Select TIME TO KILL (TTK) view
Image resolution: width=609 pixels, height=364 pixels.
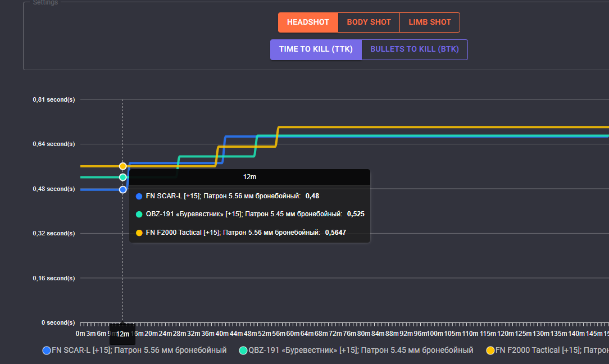(316, 49)
